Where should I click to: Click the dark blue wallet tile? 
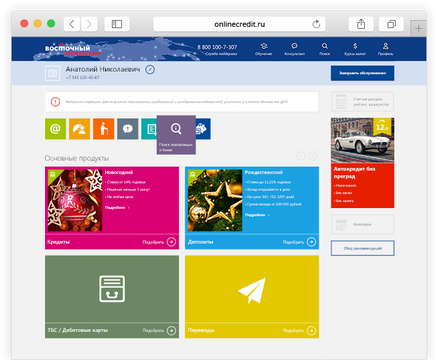tap(203, 129)
